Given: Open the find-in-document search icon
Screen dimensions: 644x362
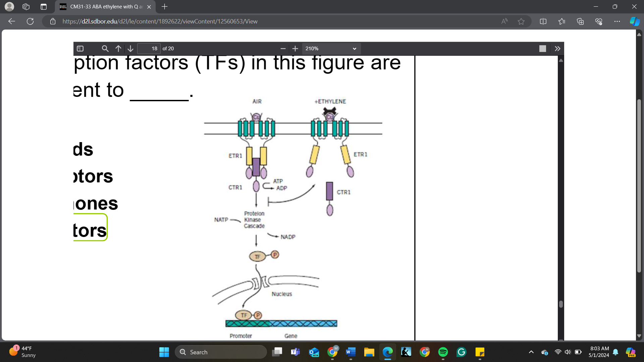Looking at the screenshot, I should [x=105, y=49].
